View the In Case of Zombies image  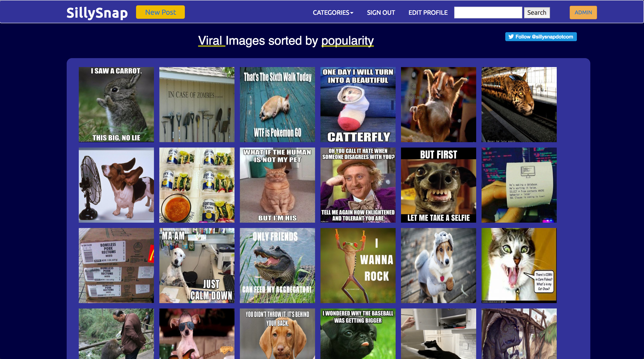[x=197, y=104]
